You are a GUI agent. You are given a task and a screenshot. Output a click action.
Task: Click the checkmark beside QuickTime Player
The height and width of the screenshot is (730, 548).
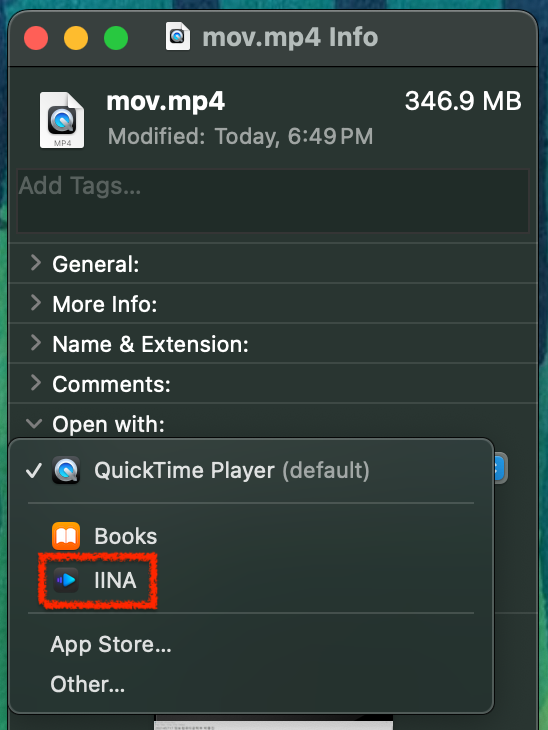(34, 470)
